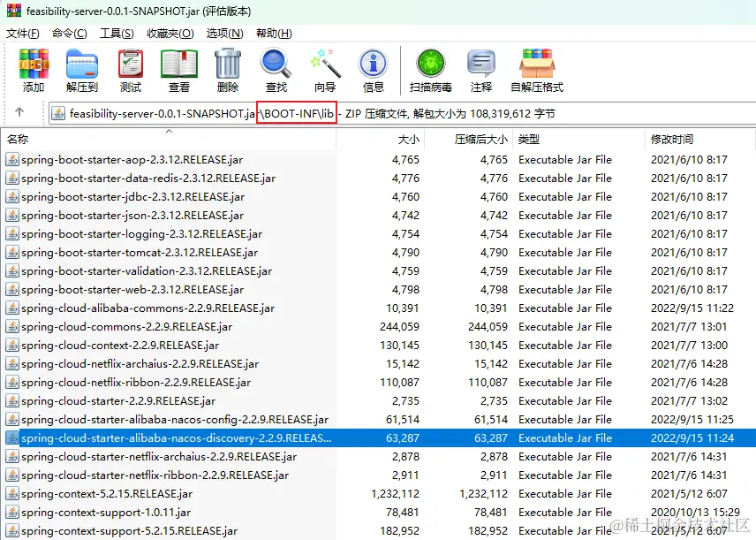Click the icon of spring-boot-starter-jdbc jar
Screen dimensions: 756x540
coord(12,196)
